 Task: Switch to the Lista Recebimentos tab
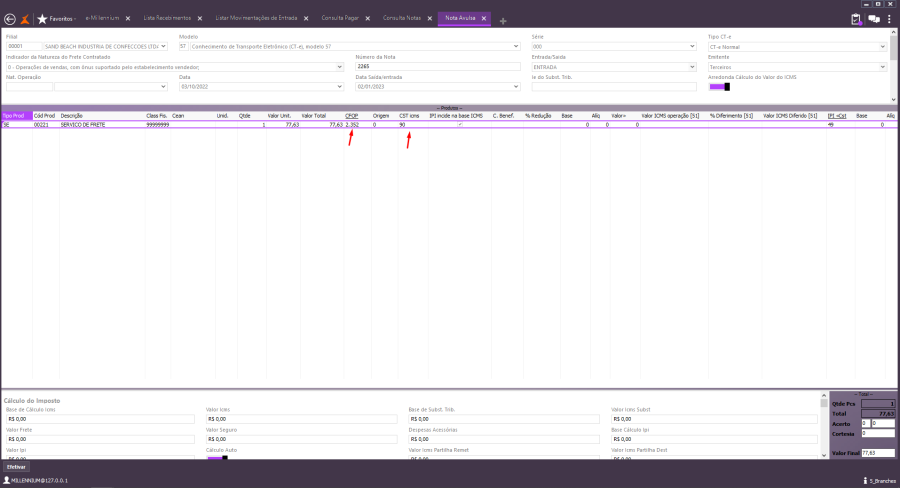[x=168, y=18]
